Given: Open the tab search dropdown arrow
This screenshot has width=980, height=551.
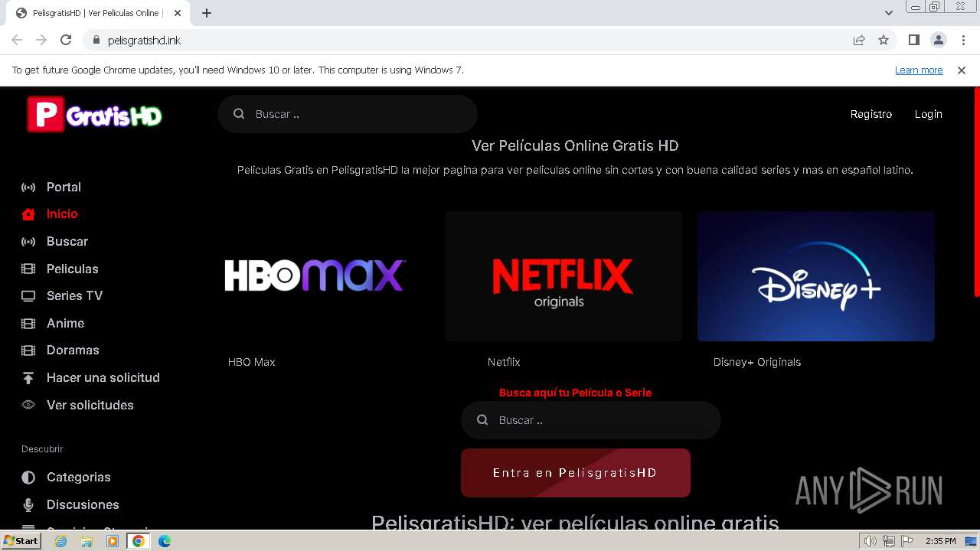Looking at the screenshot, I should [889, 13].
